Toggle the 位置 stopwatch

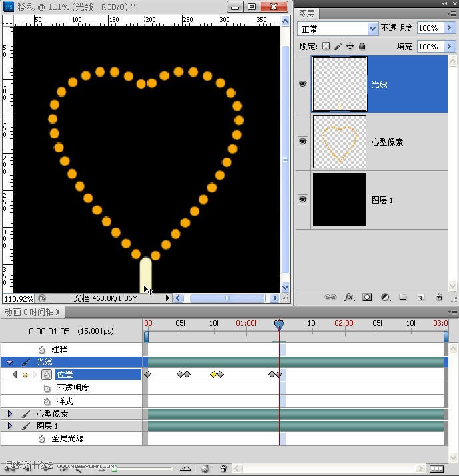point(47,375)
